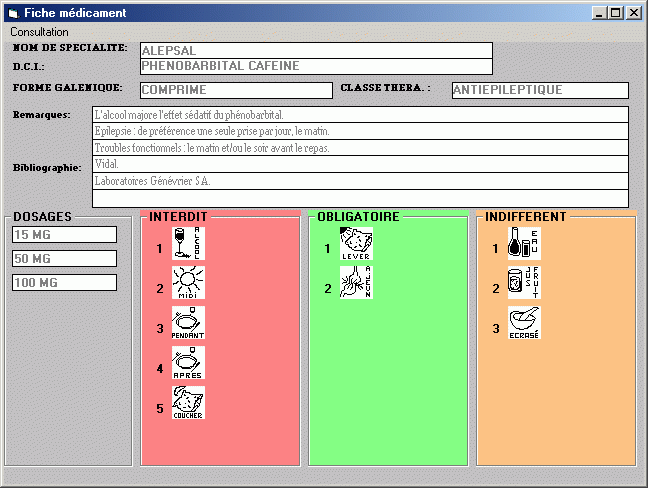Click the application icon in the title bar

pos(14,13)
